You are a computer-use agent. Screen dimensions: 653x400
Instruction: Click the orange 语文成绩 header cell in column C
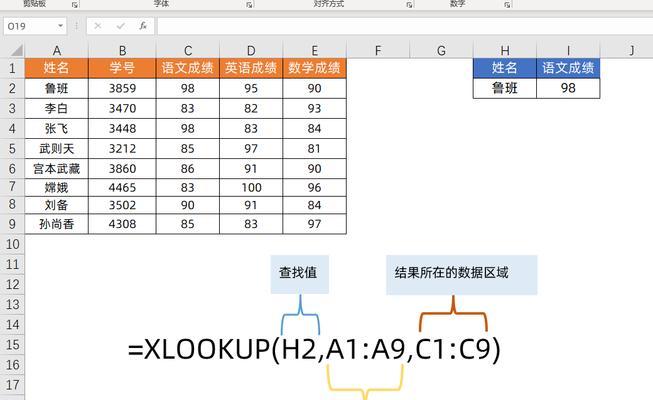click(188, 68)
